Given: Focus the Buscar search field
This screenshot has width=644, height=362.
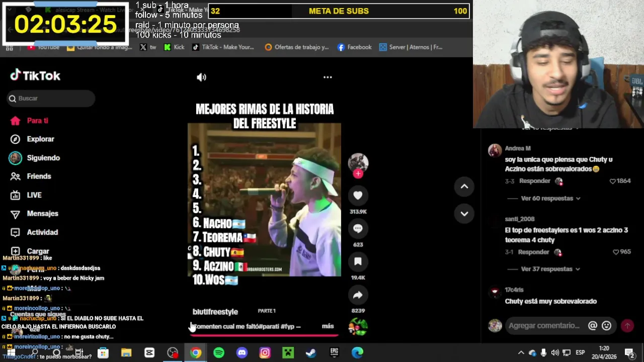Looking at the screenshot, I should coord(51,99).
